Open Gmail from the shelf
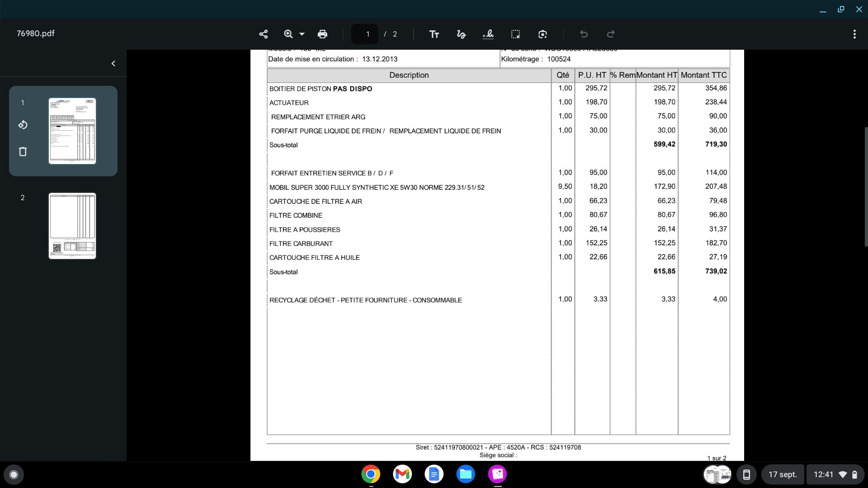Image resolution: width=868 pixels, height=488 pixels. (402, 474)
